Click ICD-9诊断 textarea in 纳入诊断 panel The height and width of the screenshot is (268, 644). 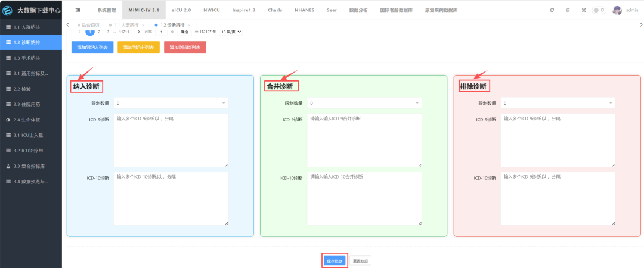pos(171,141)
